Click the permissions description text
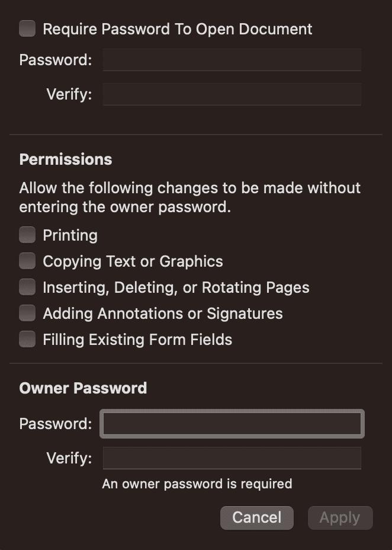The image size is (392, 550). [189, 197]
